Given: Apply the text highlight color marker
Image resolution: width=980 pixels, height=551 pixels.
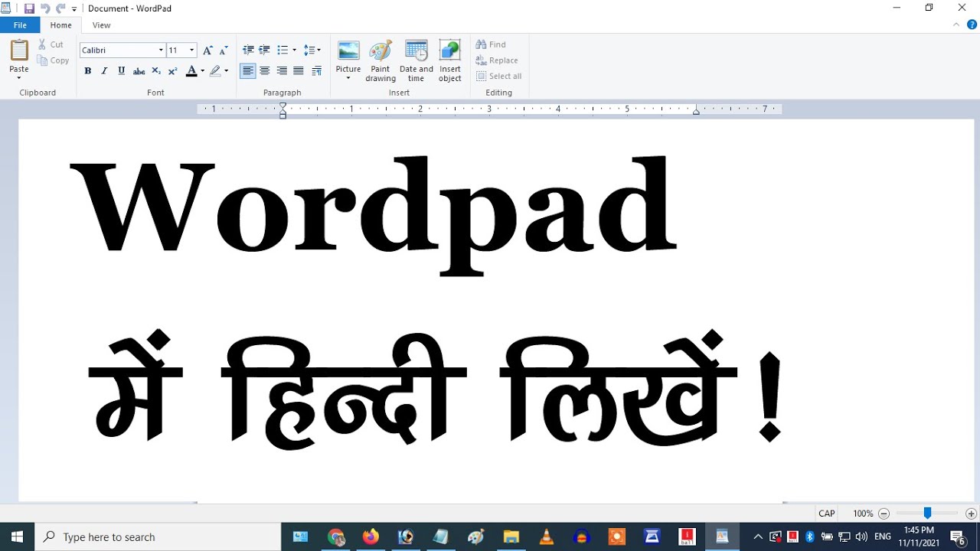Looking at the screenshot, I should (x=215, y=71).
